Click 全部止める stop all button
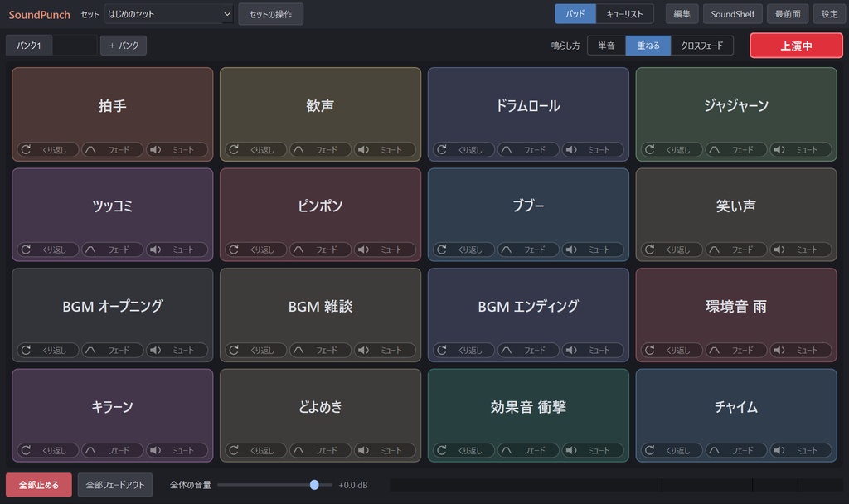The image size is (849, 504). [x=38, y=484]
